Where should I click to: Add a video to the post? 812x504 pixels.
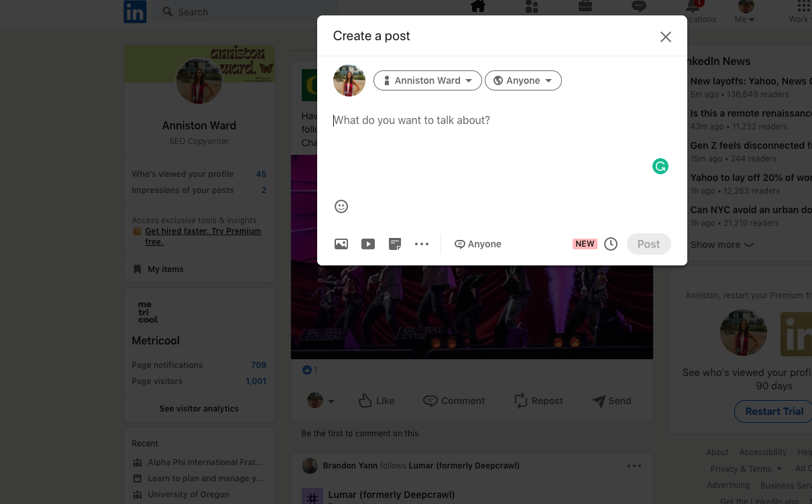pyautogui.click(x=368, y=244)
